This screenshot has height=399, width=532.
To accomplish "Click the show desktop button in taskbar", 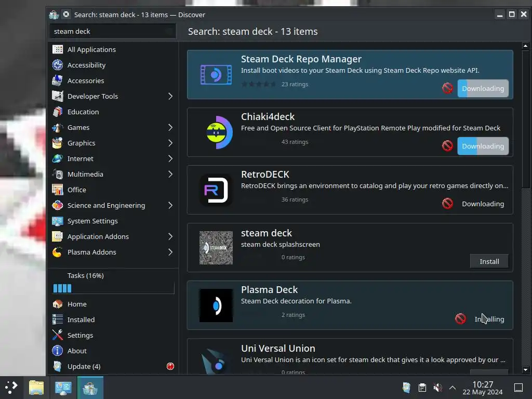I will (x=518, y=388).
